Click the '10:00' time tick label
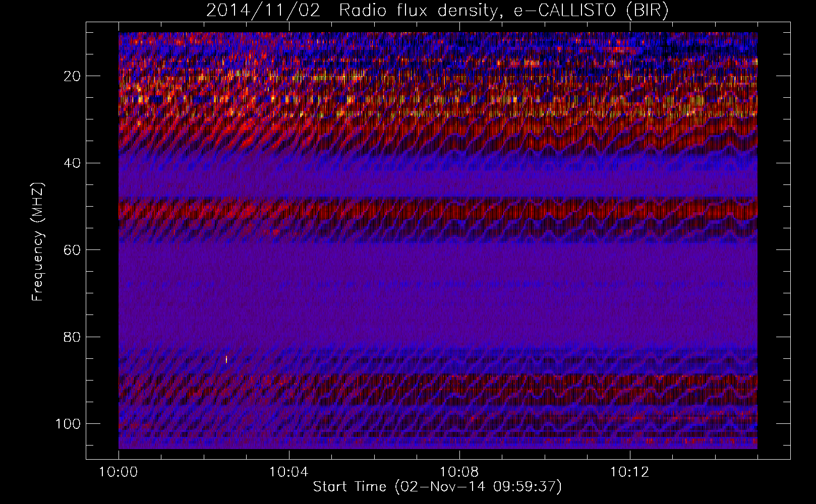816x504 pixels. coord(119,472)
